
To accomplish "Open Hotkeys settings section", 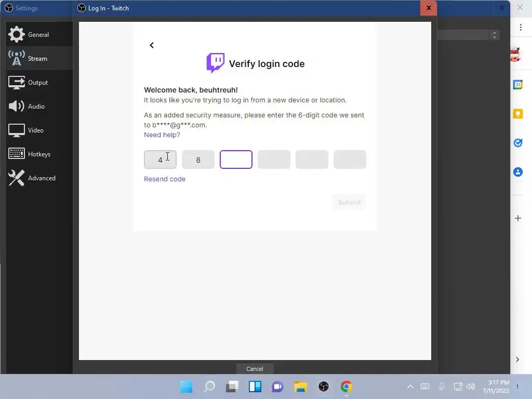I will pos(39,154).
